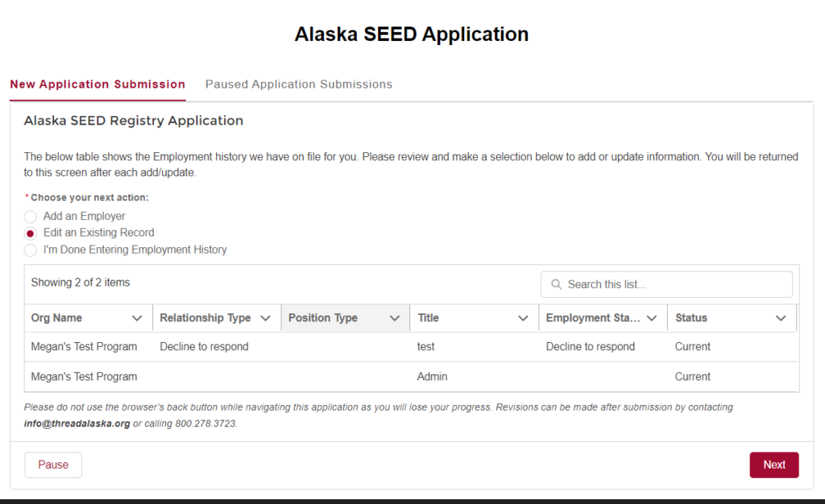Open the New Application Submission tab

(97, 84)
